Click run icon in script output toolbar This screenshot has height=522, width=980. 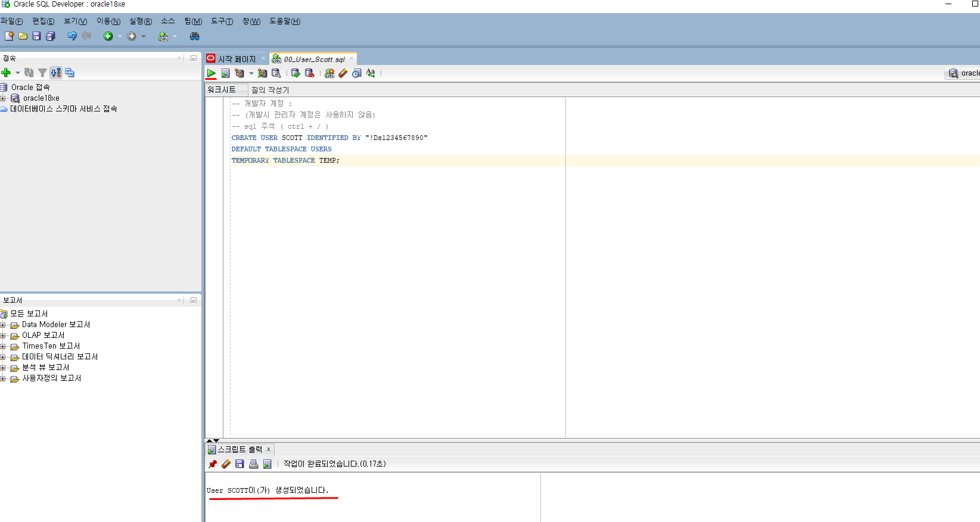click(x=267, y=464)
